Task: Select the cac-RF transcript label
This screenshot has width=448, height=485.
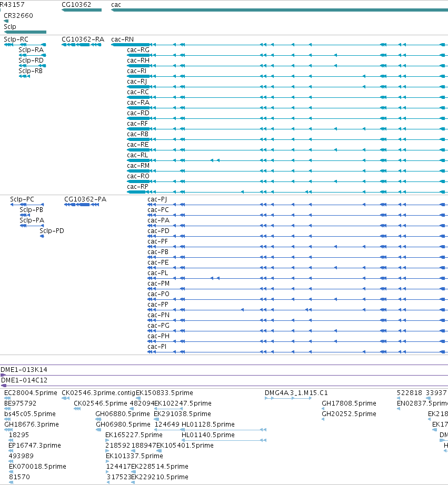Action: coord(137,124)
